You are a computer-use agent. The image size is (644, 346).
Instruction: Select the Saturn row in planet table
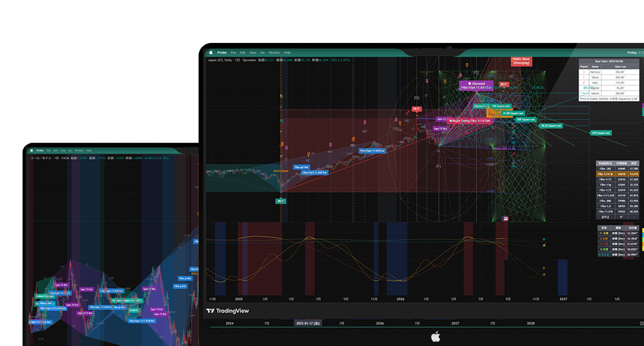coord(609,93)
